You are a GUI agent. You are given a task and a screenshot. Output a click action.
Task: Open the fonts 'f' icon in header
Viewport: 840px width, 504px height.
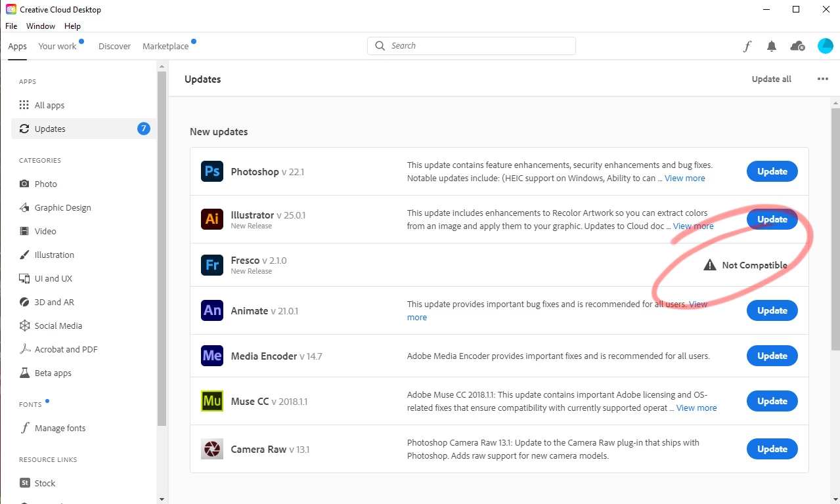coord(747,46)
